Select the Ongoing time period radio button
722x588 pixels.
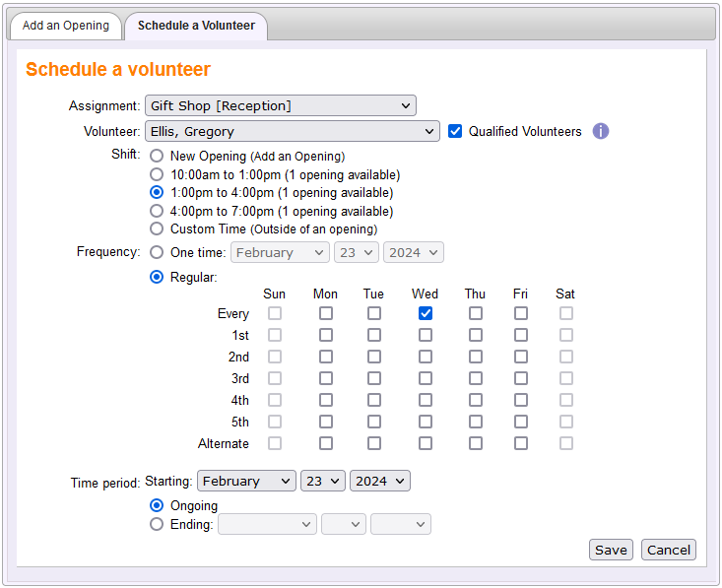tap(157, 505)
